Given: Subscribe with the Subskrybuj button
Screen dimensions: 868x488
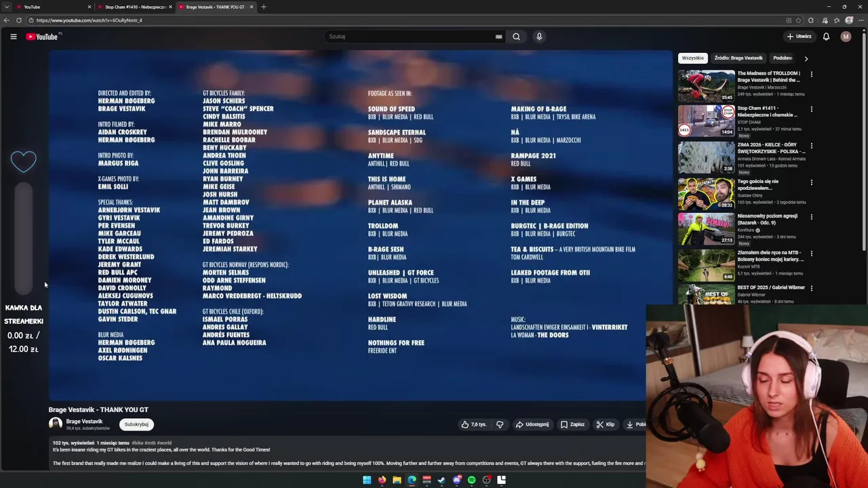Looking at the screenshot, I should pyautogui.click(x=136, y=424).
